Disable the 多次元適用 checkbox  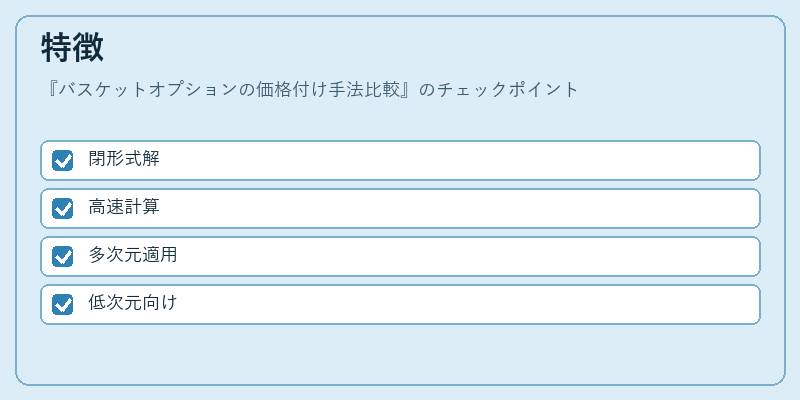[x=62, y=257]
